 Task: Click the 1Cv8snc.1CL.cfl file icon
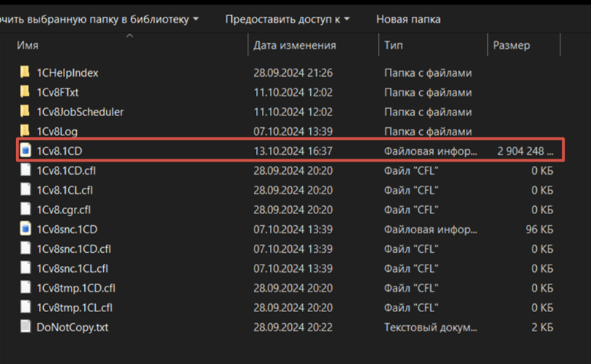coord(26,268)
